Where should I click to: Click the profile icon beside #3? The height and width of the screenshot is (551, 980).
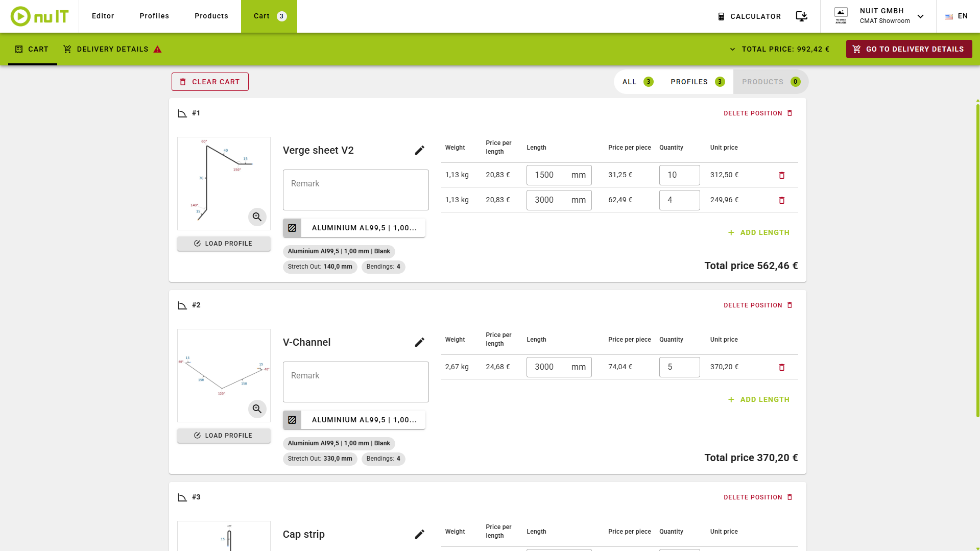pyautogui.click(x=182, y=497)
